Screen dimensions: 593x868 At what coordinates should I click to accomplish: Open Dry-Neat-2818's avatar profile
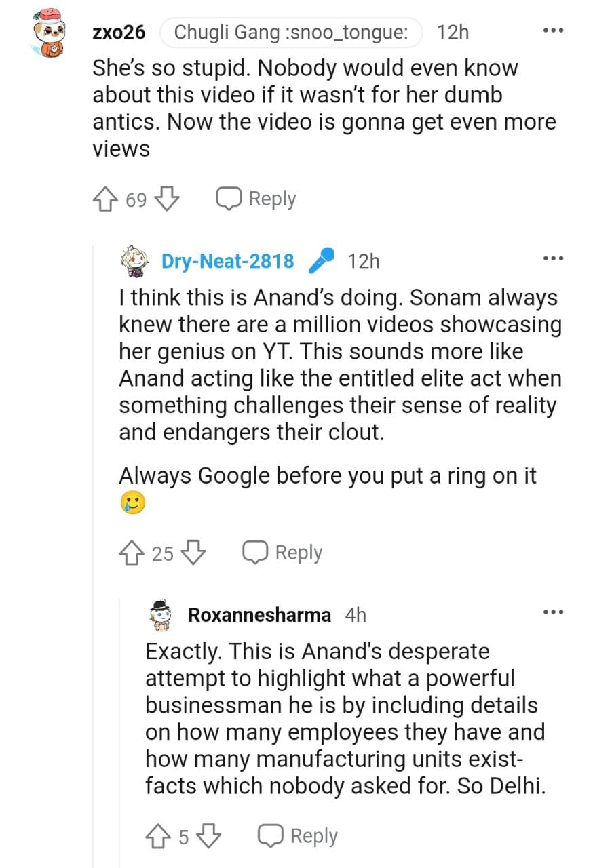[x=134, y=261]
